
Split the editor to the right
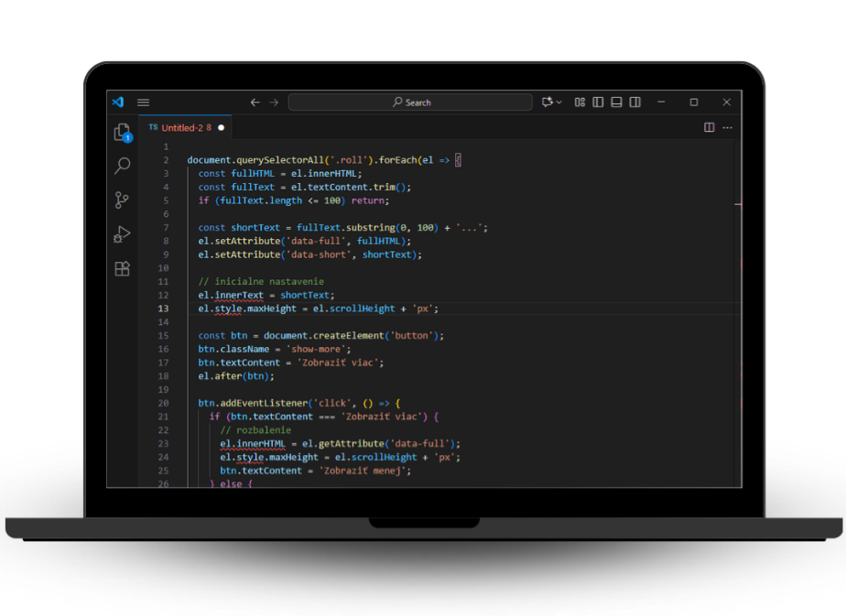(x=709, y=128)
